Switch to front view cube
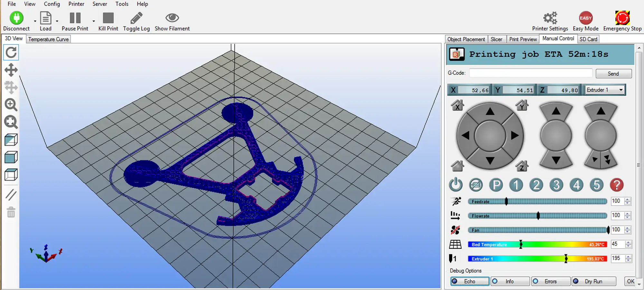Screen dimensions: 644x290 click(11, 157)
